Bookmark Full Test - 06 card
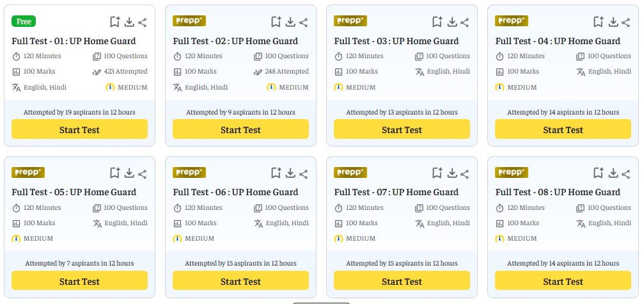This screenshot has height=304, width=644. (276, 173)
